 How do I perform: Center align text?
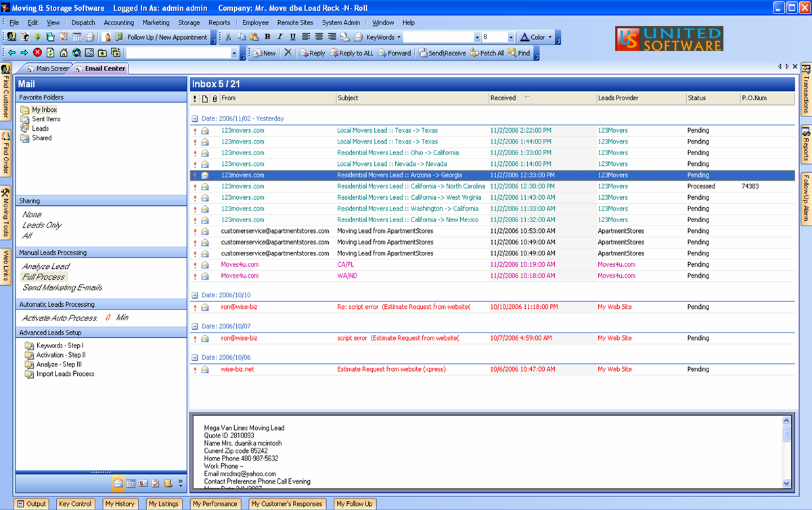(319, 37)
